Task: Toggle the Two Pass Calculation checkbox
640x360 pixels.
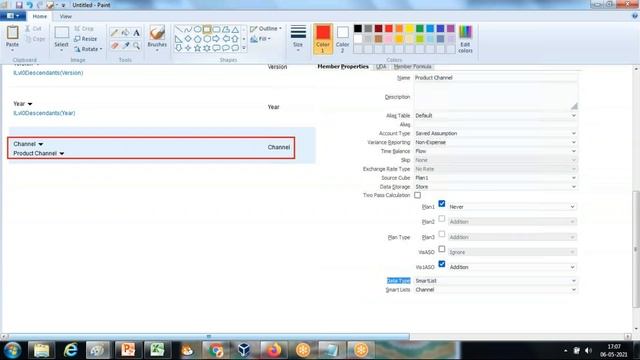Action: pyautogui.click(x=418, y=196)
